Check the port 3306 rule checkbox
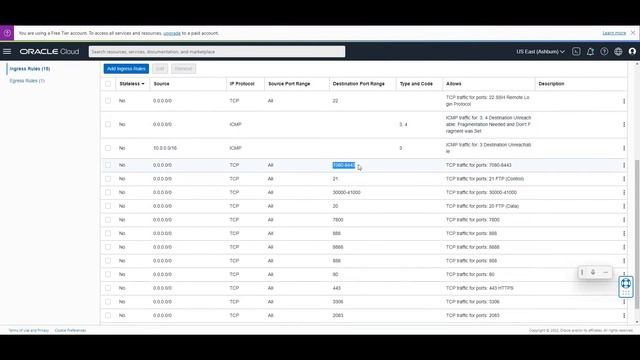The height and width of the screenshot is (360, 640). (108, 302)
